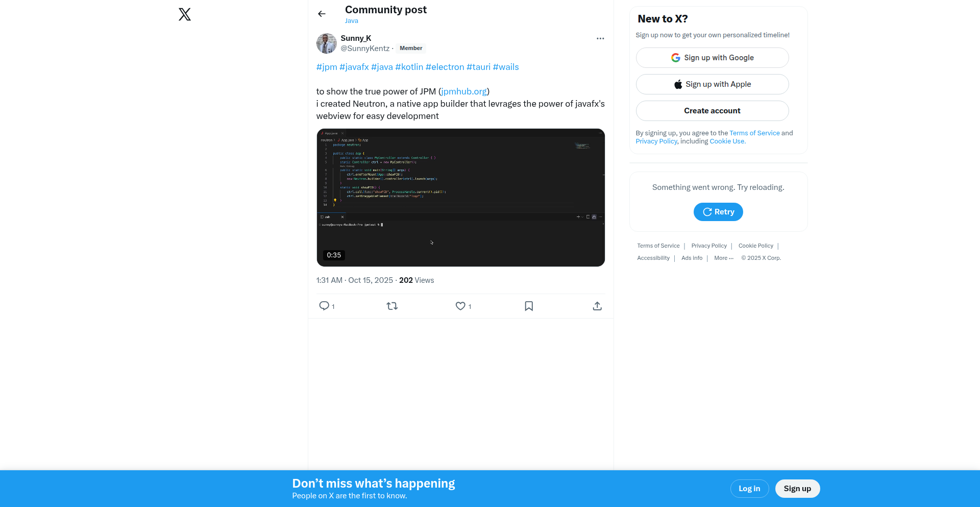Repost using the retweet icon
The height and width of the screenshot is (507, 980).
click(392, 306)
